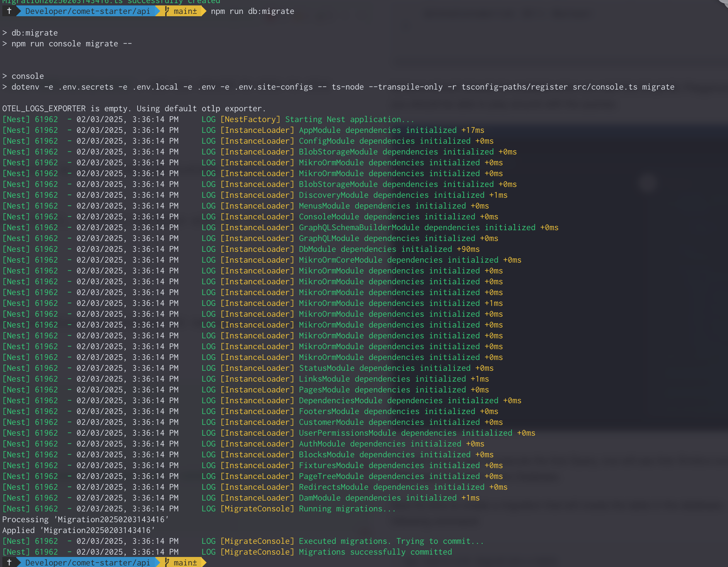Click the typed command npm run db:migrate
The width and height of the screenshot is (728, 567).
[252, 11]
